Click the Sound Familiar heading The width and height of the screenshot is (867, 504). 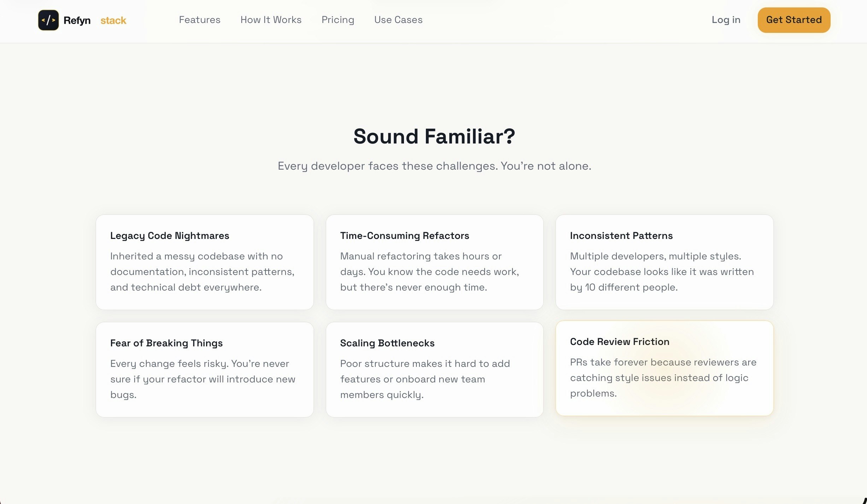click(x=434, y=137)
